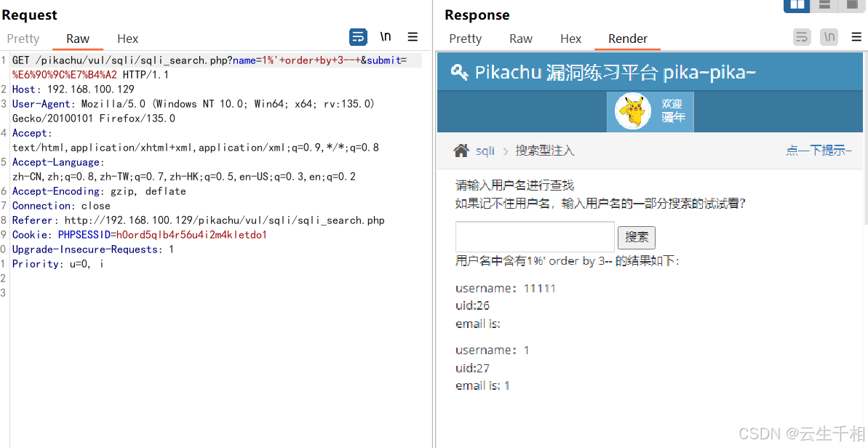Click the Pikachu 漏洞练习平台 title text
Image resolution: width=868 pixels, height=448 pixels.
pos(616,72)
